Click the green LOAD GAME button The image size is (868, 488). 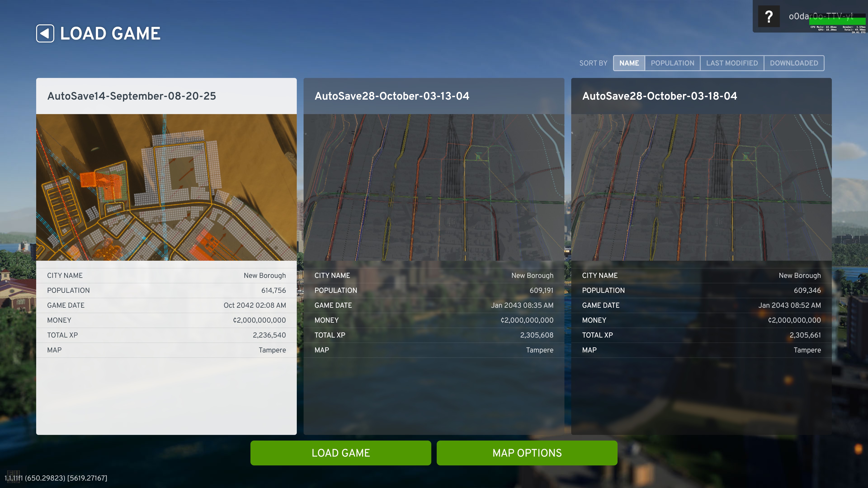341,453
